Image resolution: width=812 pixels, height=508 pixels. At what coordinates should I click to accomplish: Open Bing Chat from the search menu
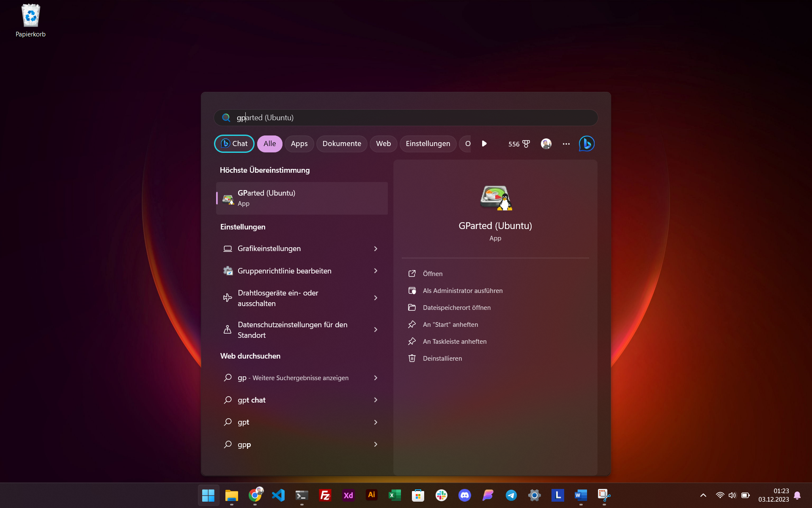234,144
